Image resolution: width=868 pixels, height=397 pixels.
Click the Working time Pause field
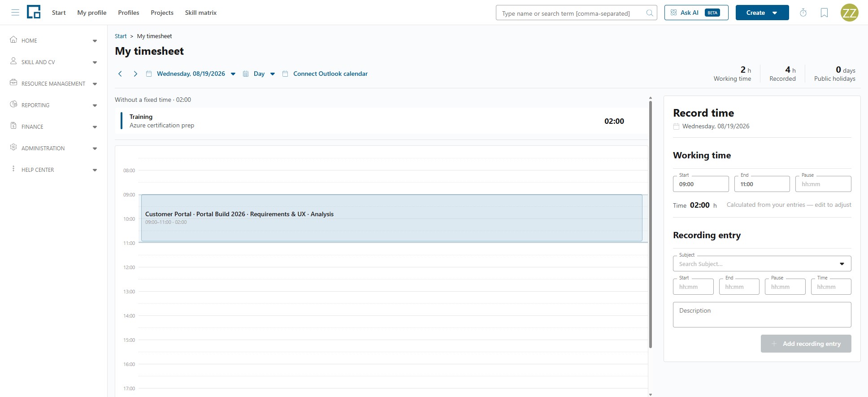(x=823, y=184)
